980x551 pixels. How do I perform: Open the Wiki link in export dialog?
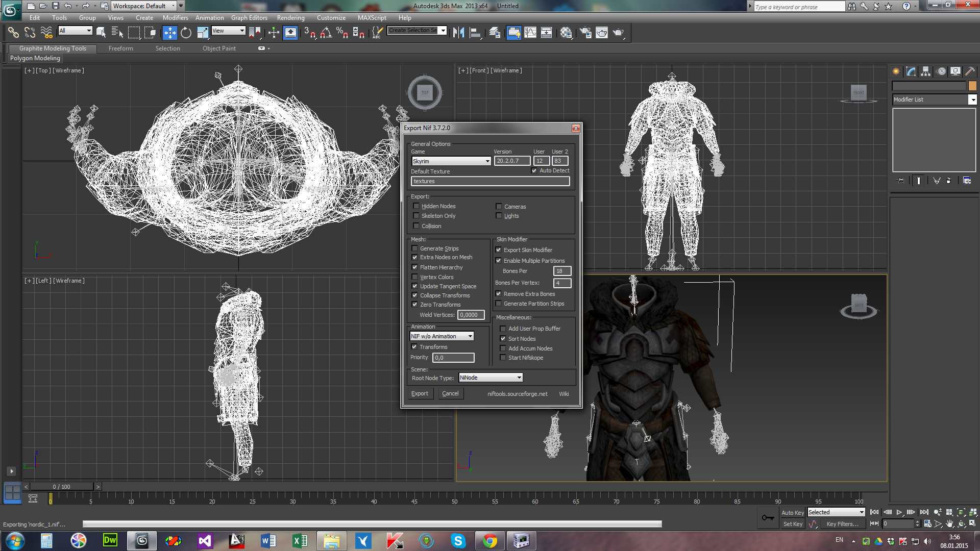(563, 394)
